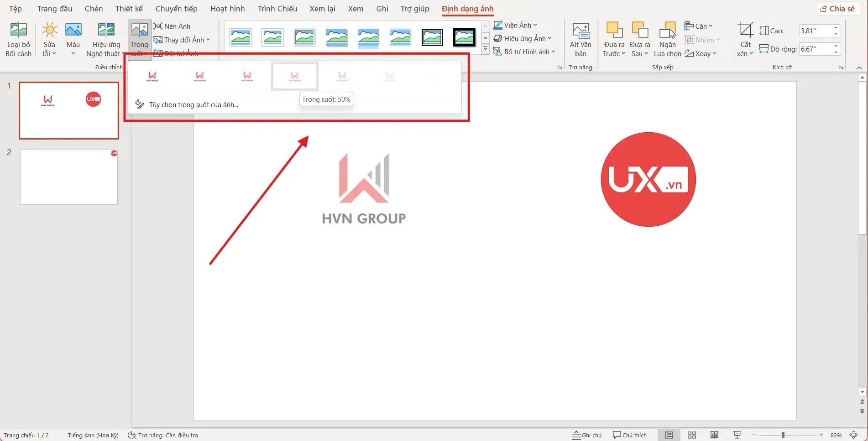The width and height of the screenshot is (868, 441).
Task: Toggle the Chú thích comments pane
Action: click(x=630, y=435)
